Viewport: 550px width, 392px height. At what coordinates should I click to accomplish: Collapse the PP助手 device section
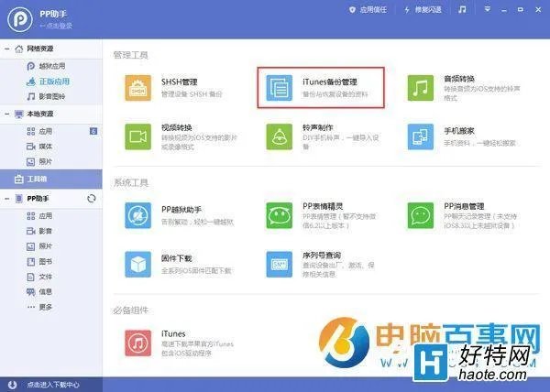(x=7, y=199)
